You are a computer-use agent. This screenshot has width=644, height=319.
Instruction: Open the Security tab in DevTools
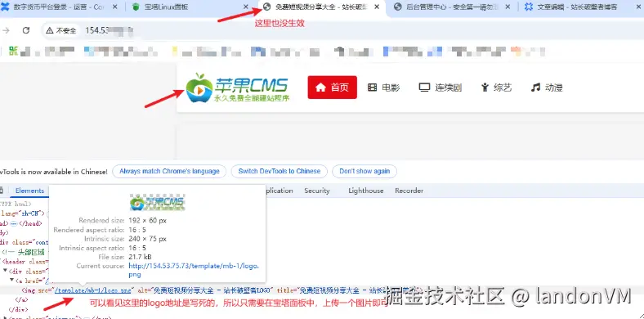coord(316,191)
